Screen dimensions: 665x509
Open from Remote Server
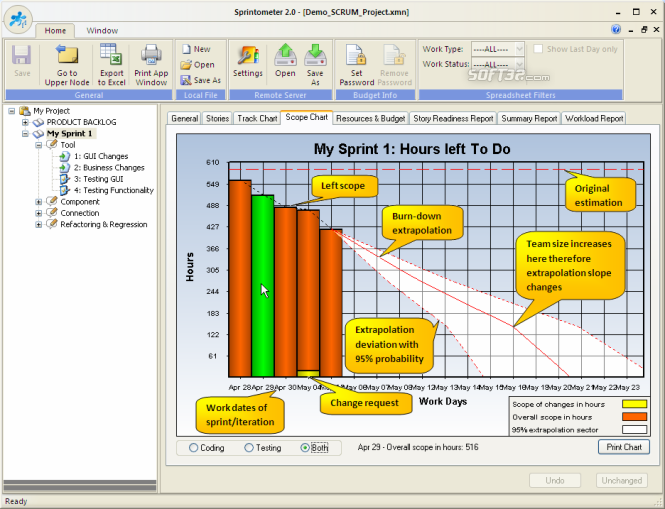coord(285,62)
